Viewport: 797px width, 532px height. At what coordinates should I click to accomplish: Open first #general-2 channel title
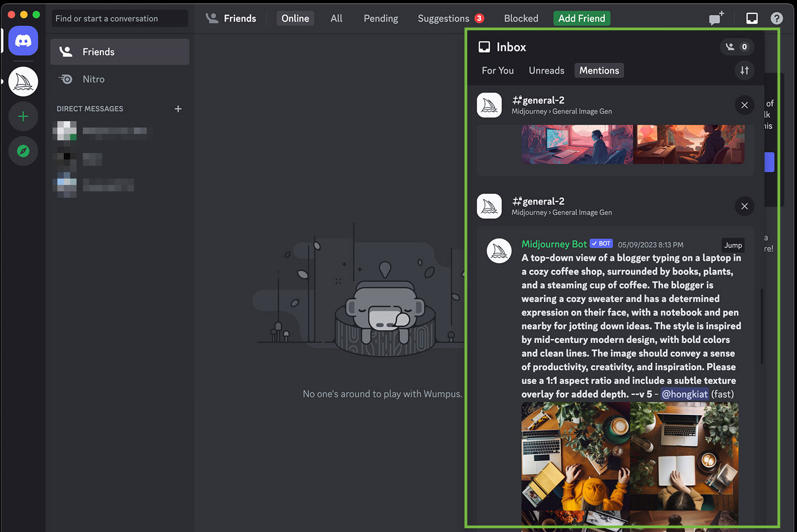[x=538, y=100]
